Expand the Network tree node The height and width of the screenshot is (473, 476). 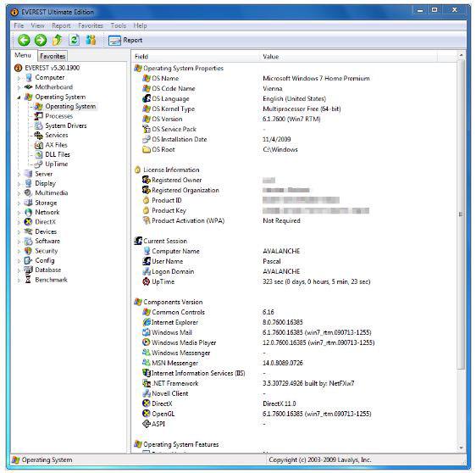(x=19, y=213)
